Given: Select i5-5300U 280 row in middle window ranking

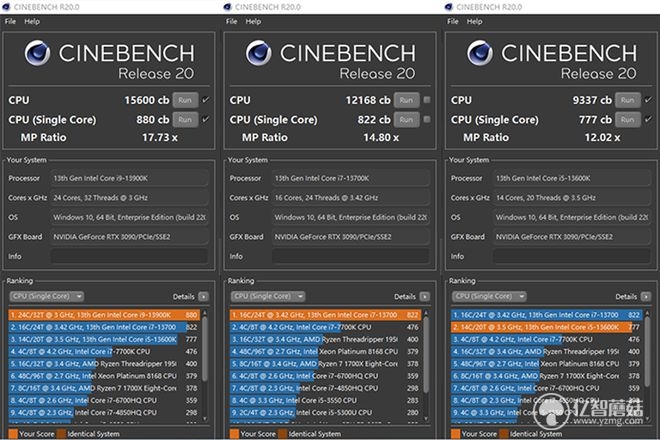Looking at the screenshot, I should [x=325, y=413].
